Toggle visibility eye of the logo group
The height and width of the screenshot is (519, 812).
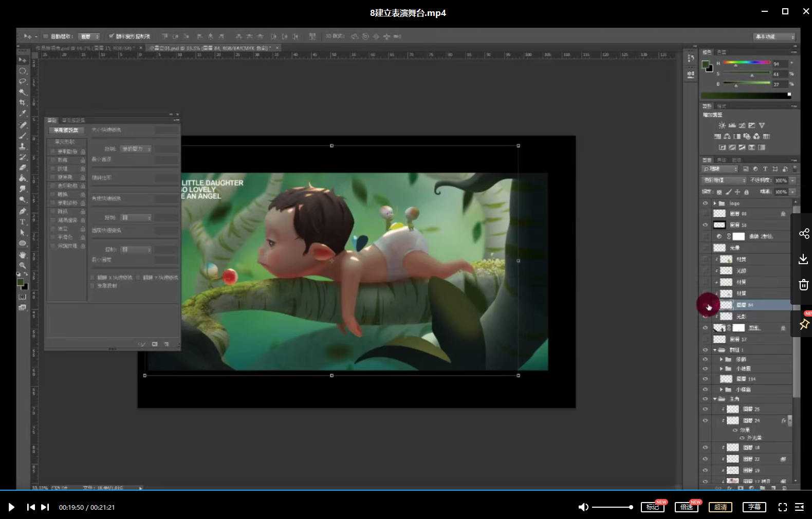point(705,203)
